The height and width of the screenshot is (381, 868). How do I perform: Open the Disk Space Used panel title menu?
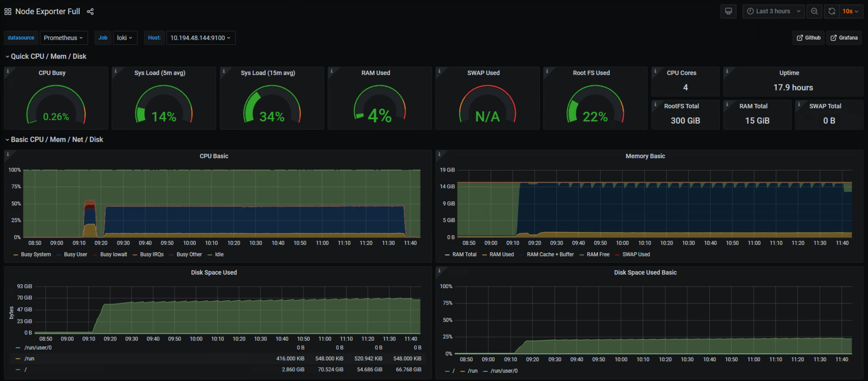(x=214, y=273)
